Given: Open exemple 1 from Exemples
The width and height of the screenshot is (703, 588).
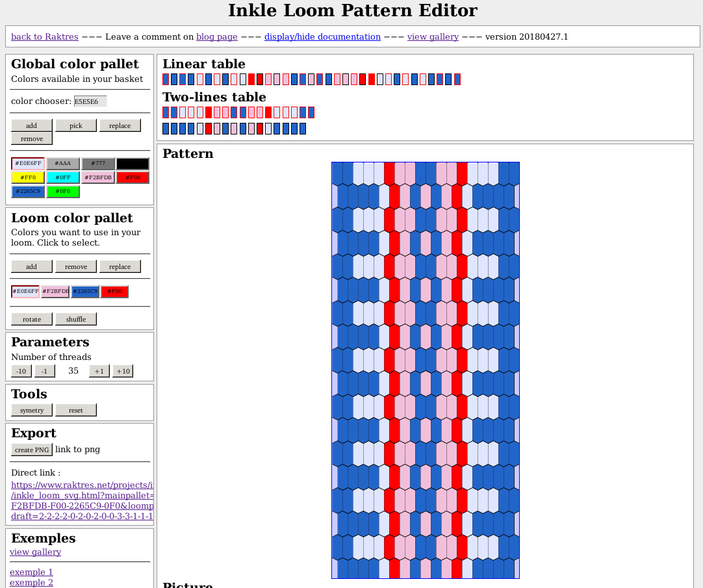Looking at the screenshot, I should tap(31, 572).
